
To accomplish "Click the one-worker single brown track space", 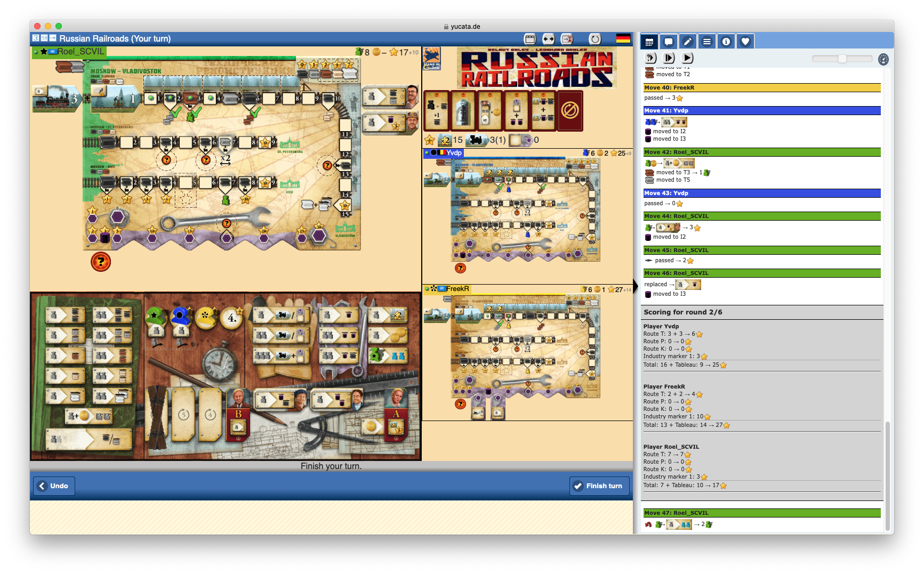I will [65, 355].
